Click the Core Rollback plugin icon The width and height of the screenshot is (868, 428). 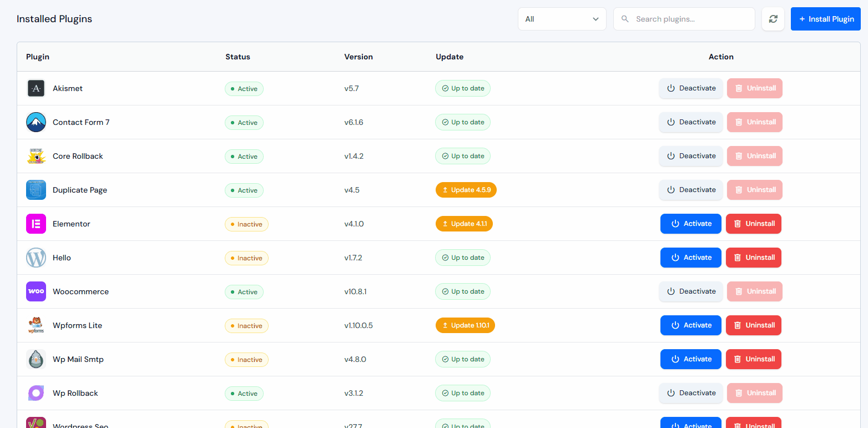click(36, 156)
